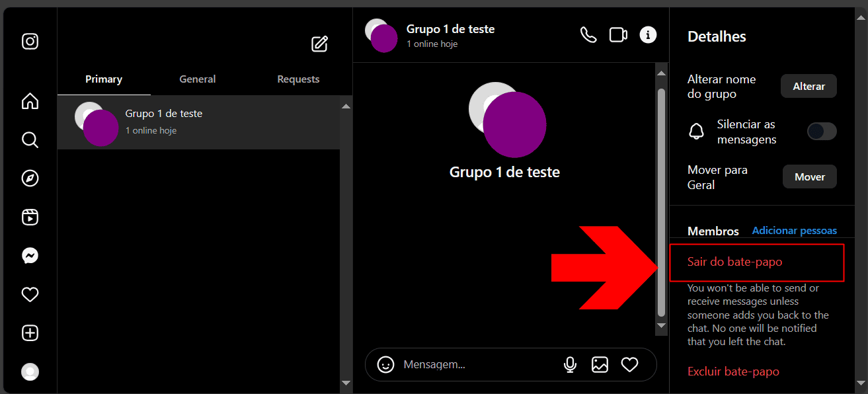
Task: Click the Alterar group name button
Action: point(809,87)
